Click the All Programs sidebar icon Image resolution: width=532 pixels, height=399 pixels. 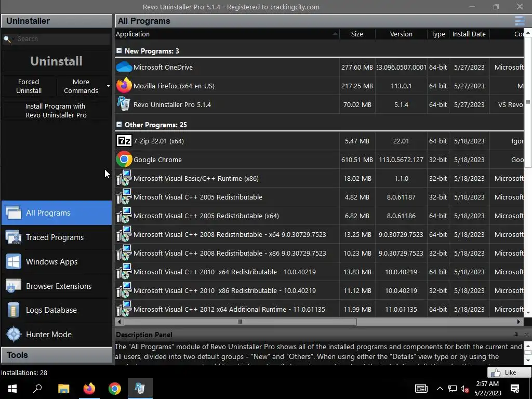click(x=14, y=213)
